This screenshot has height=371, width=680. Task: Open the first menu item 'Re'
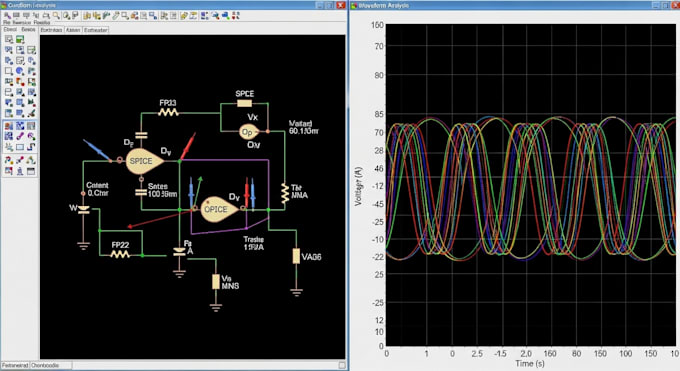tap(7, 23)
